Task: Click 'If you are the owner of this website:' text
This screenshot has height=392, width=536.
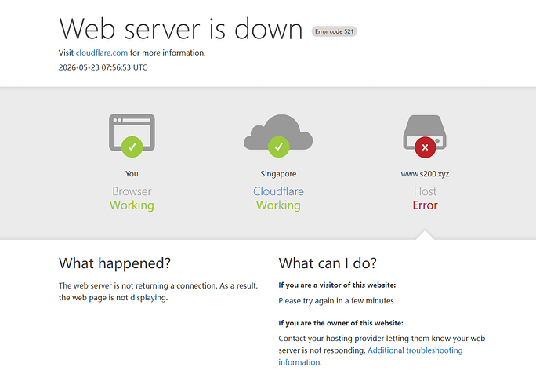Action: [x=341, y=323]
